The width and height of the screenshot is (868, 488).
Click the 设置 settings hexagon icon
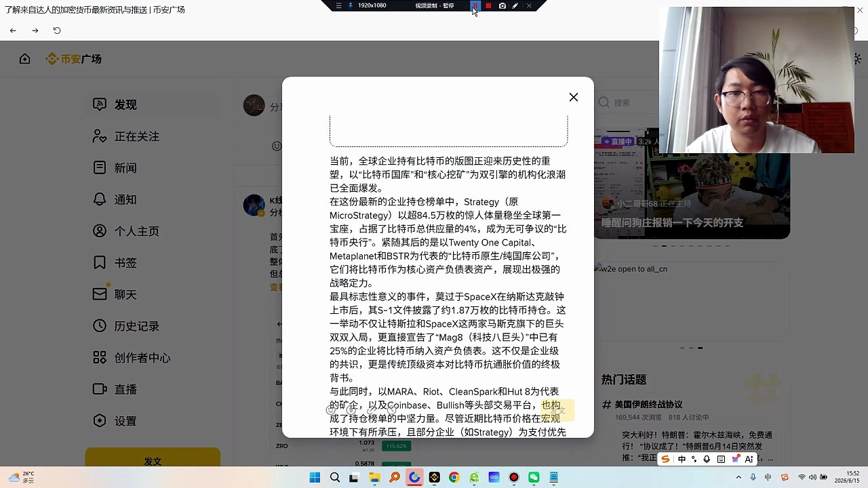point(100,421)
